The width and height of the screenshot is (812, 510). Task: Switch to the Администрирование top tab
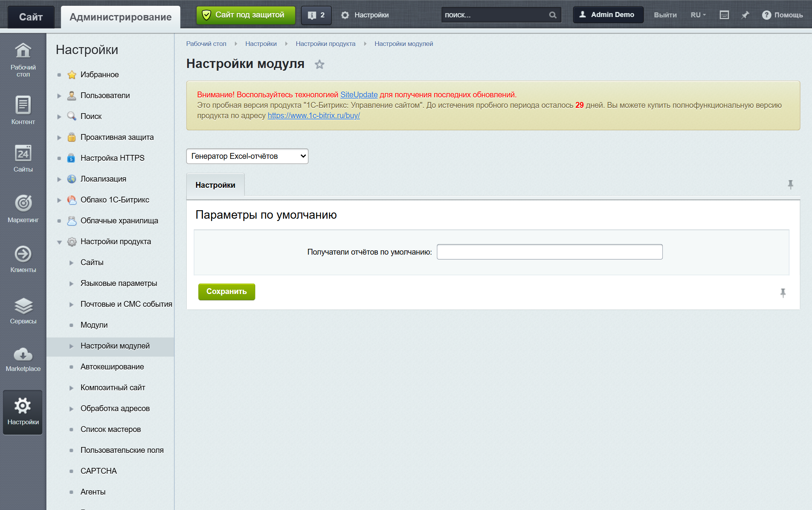coord(120,17)
